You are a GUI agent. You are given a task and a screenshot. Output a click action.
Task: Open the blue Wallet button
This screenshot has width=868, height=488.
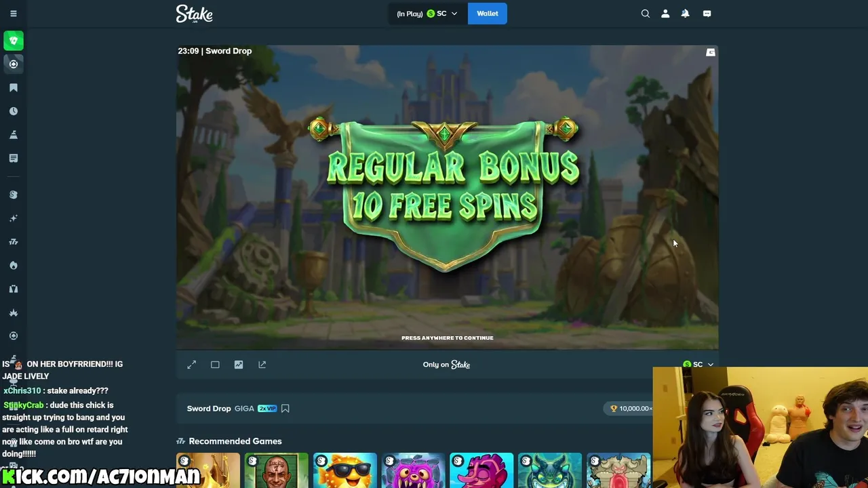click(488, 14)
